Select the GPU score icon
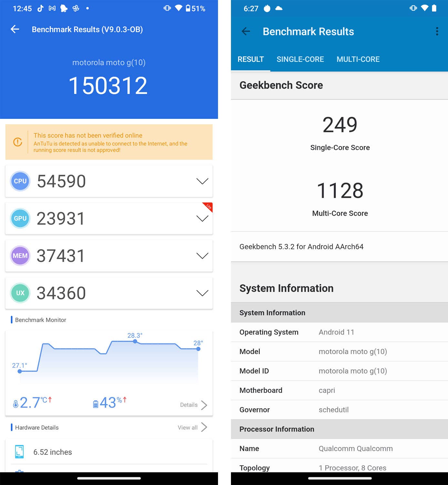The image size is (448, 485). click(20, 218)
